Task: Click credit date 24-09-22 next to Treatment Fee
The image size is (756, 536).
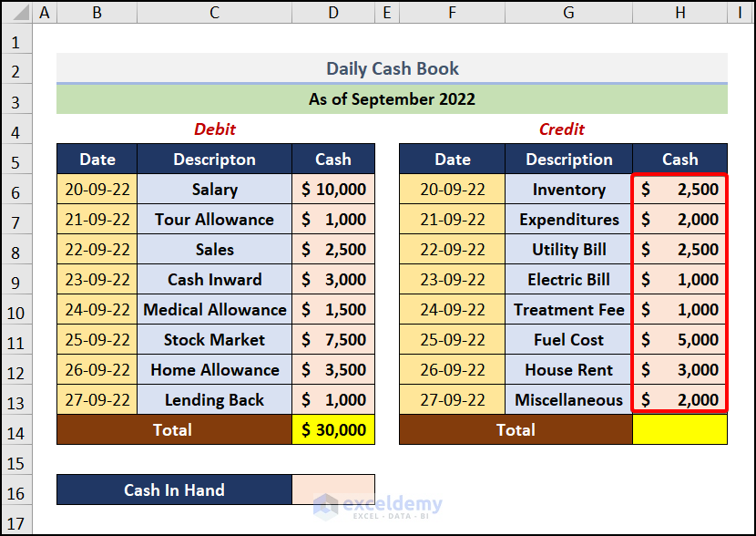Action: pyautogui.click(x=453, y=309)
